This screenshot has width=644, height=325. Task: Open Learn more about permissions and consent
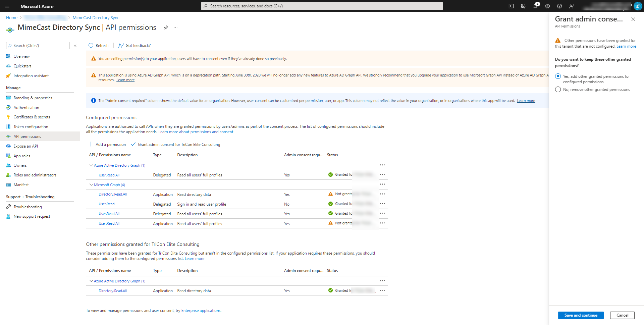[x=196, y=132]
